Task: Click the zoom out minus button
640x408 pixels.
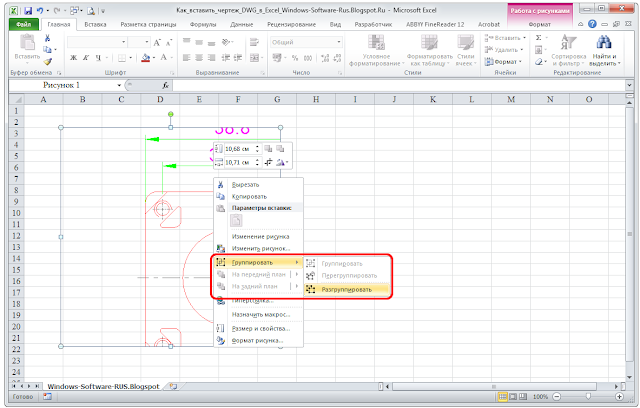Action: [557, 397]
